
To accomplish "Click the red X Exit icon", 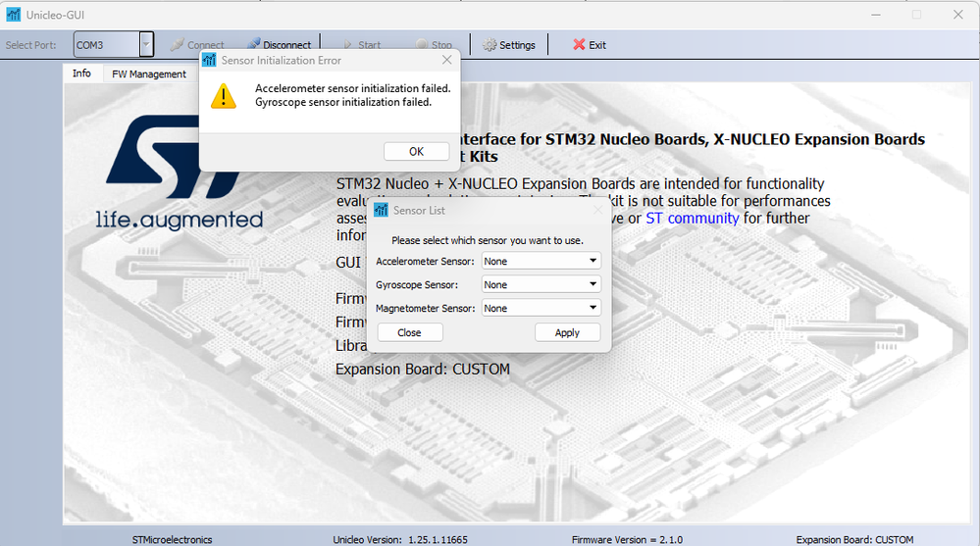I will click(x=579, y=44).
